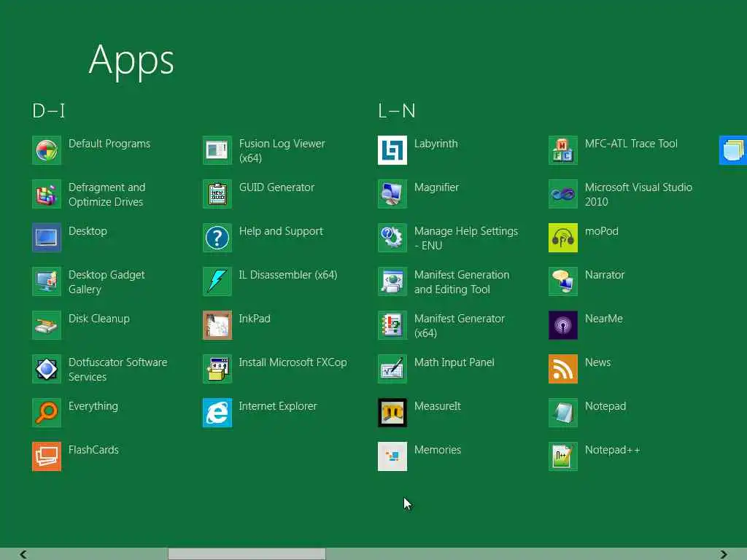This screenshot has height=560, width=747.
Task: Launch the Everything search icon
Action: (47, 413)
